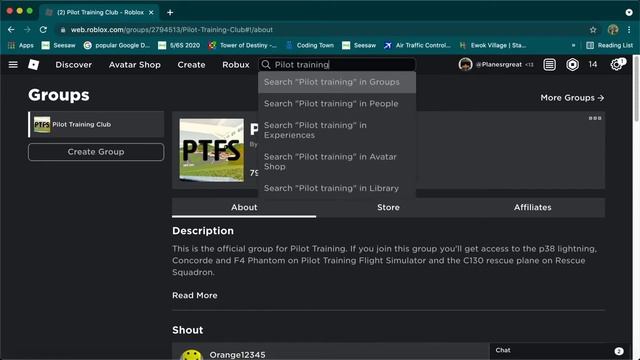Screen dimensions: 640x360
Task: Search "Pilot training" in Avatar Shop
Action: 337,162
